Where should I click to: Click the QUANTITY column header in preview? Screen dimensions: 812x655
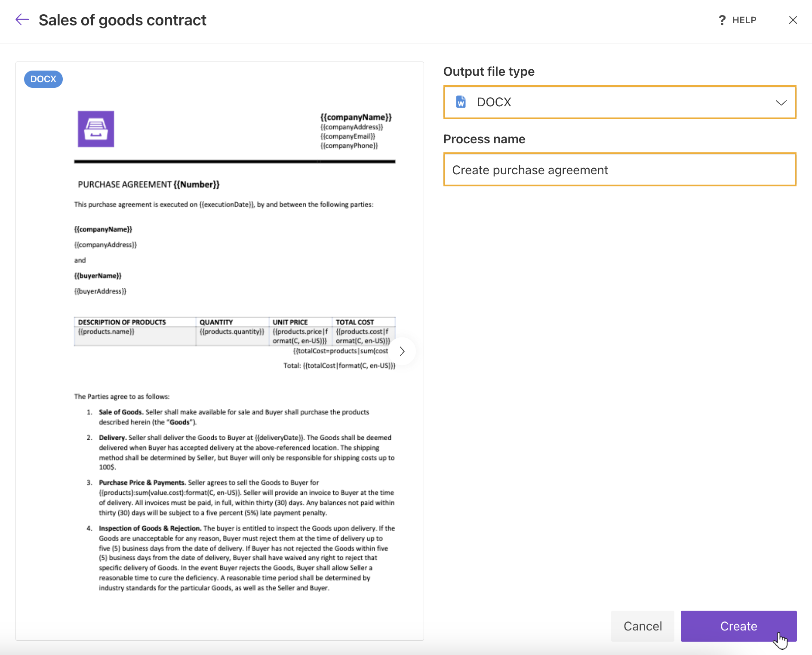[x=216, y=322]
